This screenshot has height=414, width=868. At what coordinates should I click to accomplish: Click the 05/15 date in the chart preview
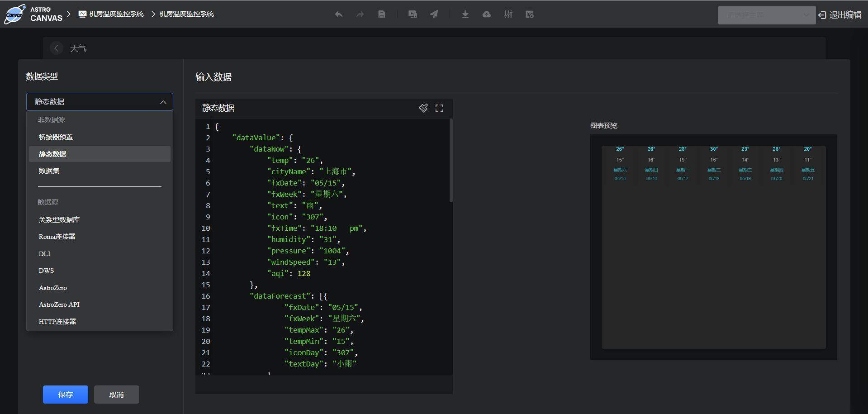click(x=620, y=179)
